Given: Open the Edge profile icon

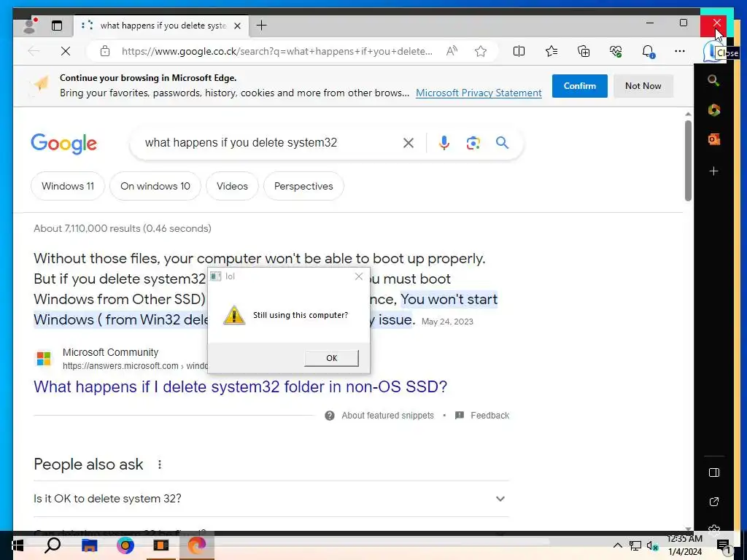Looking at the screenshot, I should 29,26.
